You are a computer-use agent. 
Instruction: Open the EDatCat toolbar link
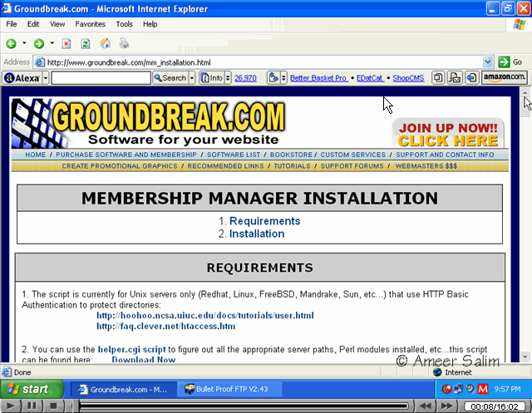370,78
